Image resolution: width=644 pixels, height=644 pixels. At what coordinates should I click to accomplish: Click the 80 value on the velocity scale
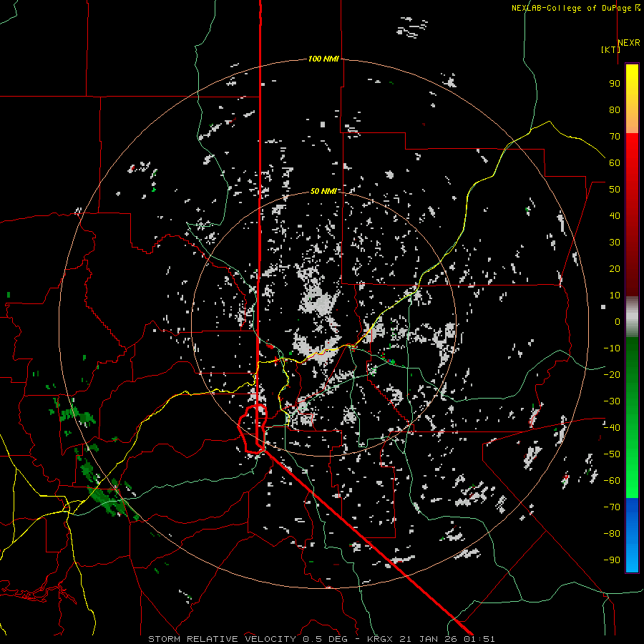(x=615, y=109)
